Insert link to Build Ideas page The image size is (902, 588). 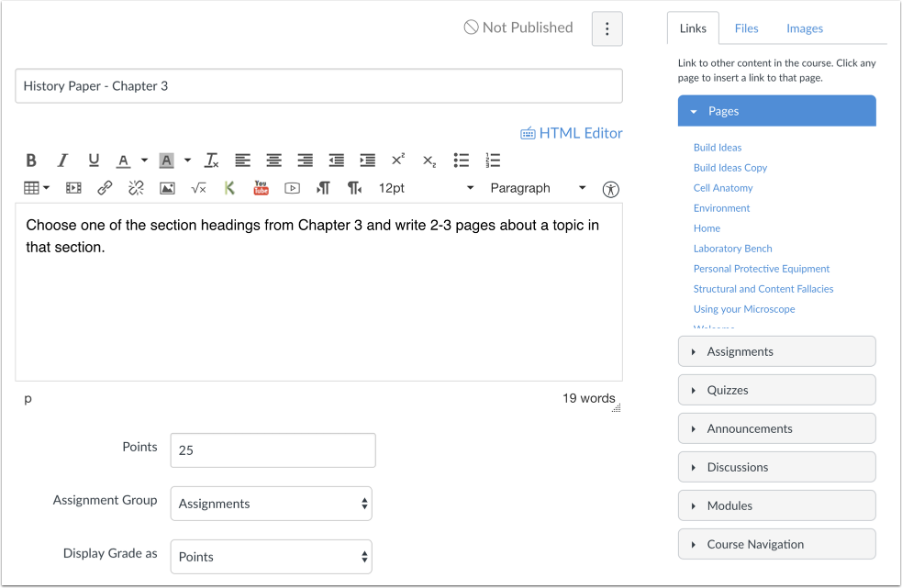718,148
